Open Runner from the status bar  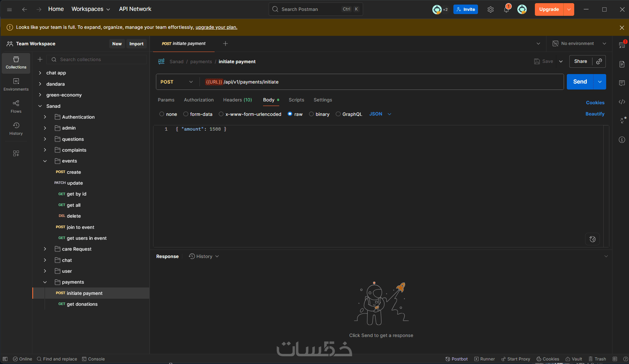(485, 359)
